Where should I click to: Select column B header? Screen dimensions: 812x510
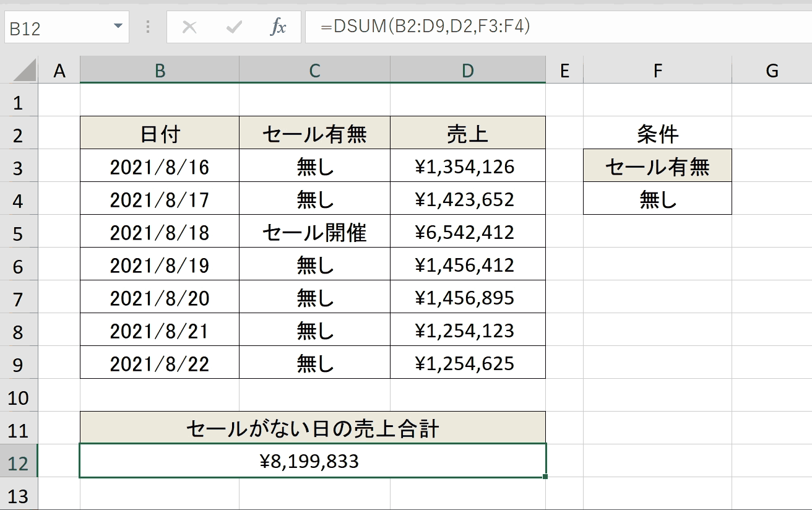coord(160,71)
